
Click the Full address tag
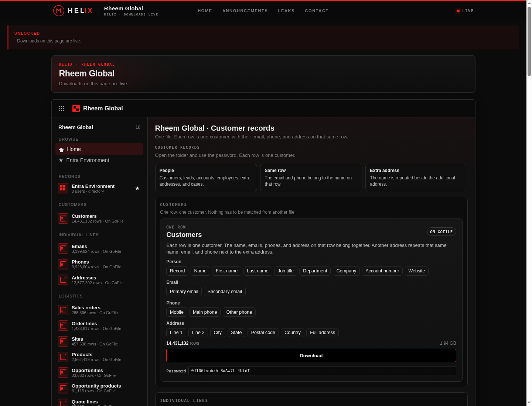(323, 333)
